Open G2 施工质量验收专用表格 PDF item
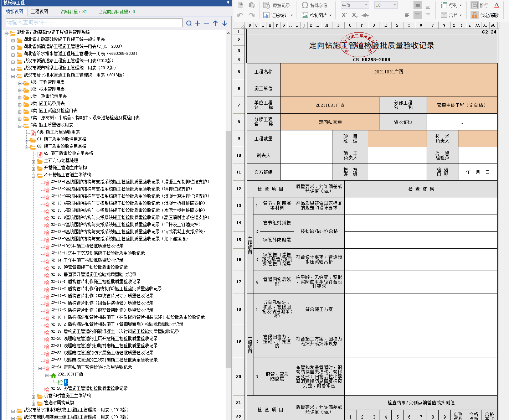Viewport: 509px width, 420px height. [x=68, y=154]
